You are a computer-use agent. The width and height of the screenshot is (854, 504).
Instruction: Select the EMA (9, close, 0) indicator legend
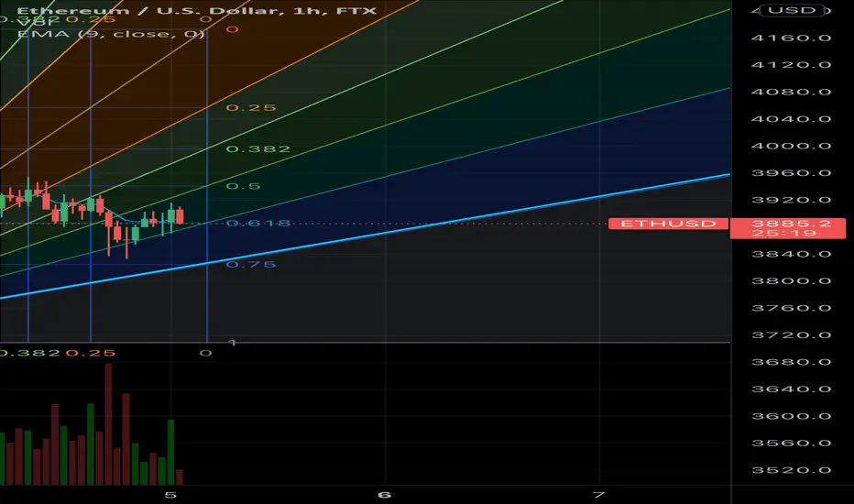tap(111, 34)
